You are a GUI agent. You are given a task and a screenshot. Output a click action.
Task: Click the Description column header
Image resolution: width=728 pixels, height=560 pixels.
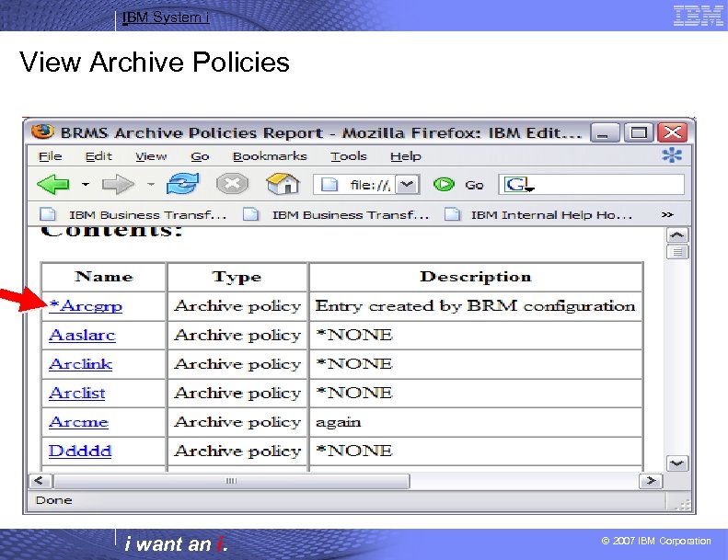click(x=476, y=277)
